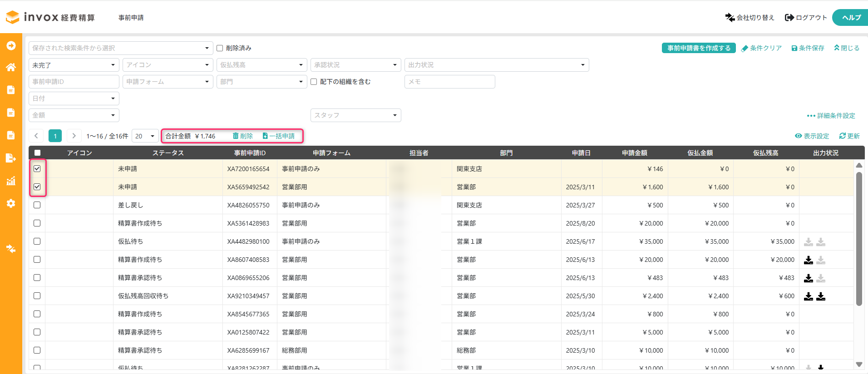The height and width of the screenshot is (374, 868).
Task: Open the chart analytics sidebar icon
Action: click(11, 181)
